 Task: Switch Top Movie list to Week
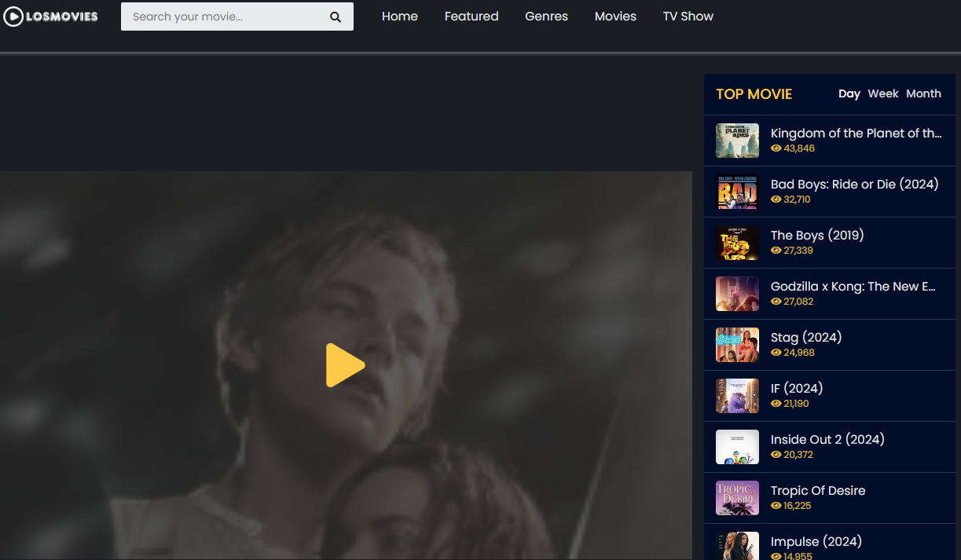point(883,93)
